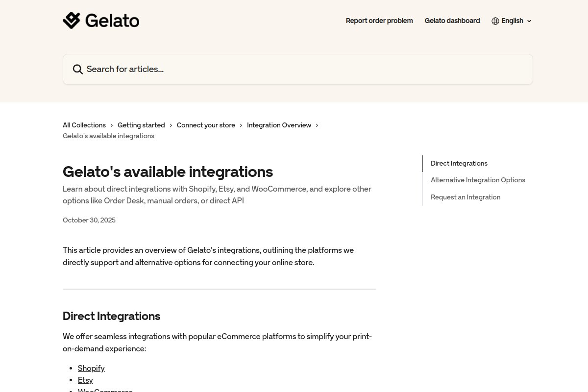Image resolution: width=588 pixels, height=392 pixels.
Task: Jump to Alternative Integration Options section
Action: [x=478, y=180]
